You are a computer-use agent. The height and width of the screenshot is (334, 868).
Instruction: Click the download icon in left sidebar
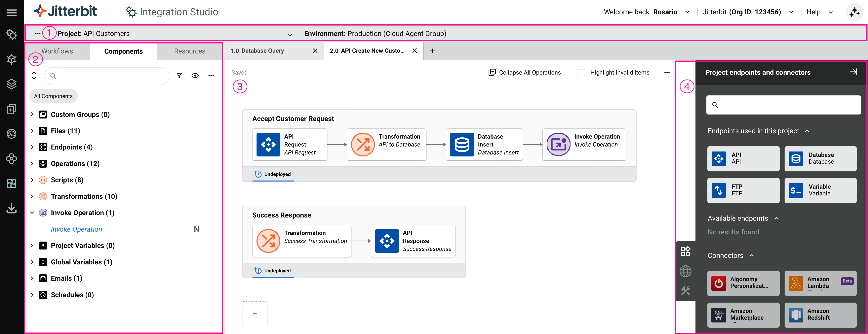tap(12, 208)
